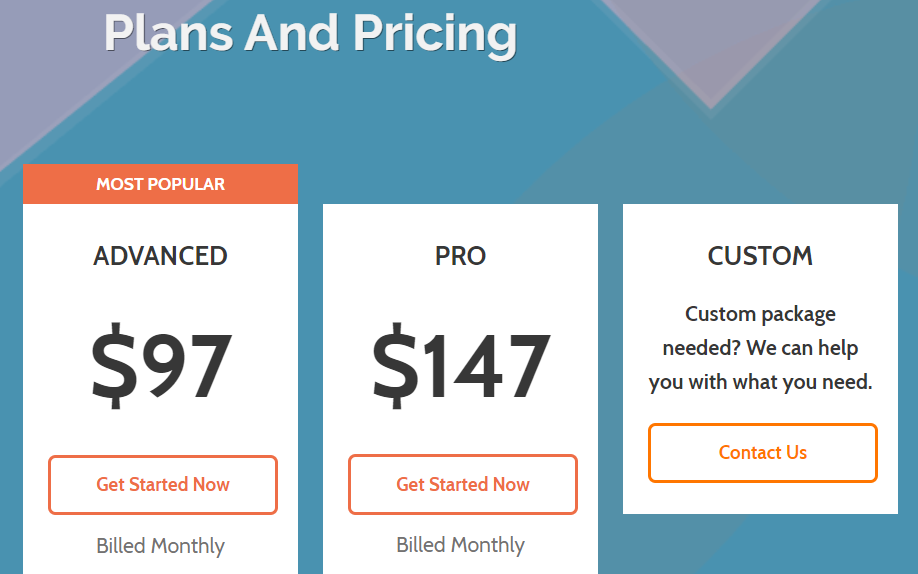This screenshot has height=574, width=918.
Task: Click the dollar sign in $147
Action: tap(395, 365)
